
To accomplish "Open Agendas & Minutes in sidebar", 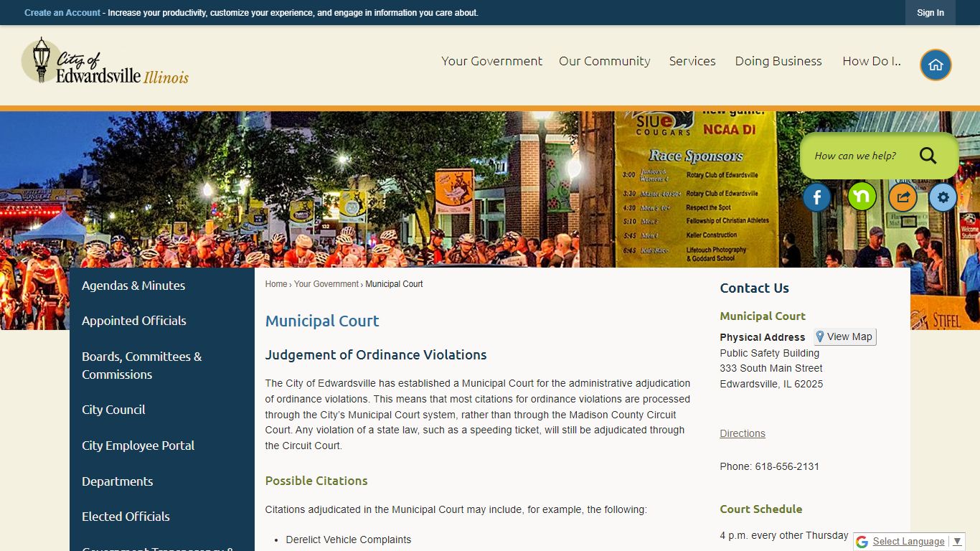I will [162, 286].
